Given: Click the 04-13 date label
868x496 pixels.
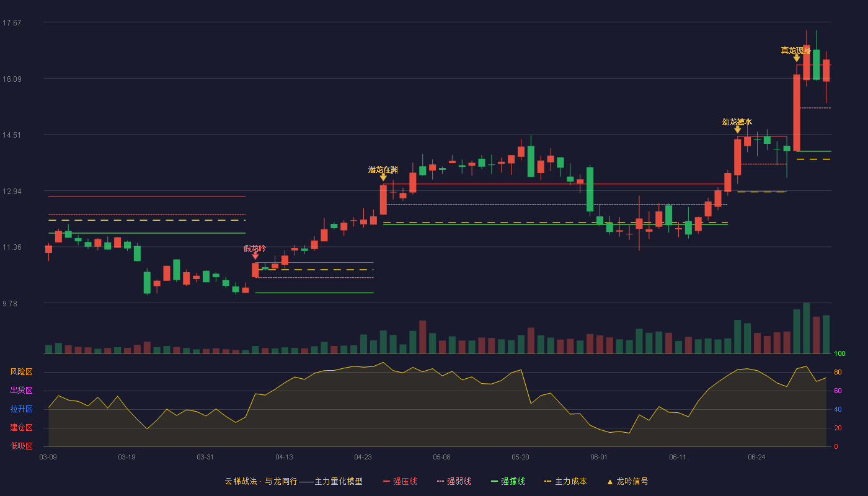Looking at the screenshot, I should tap(284, 457).
